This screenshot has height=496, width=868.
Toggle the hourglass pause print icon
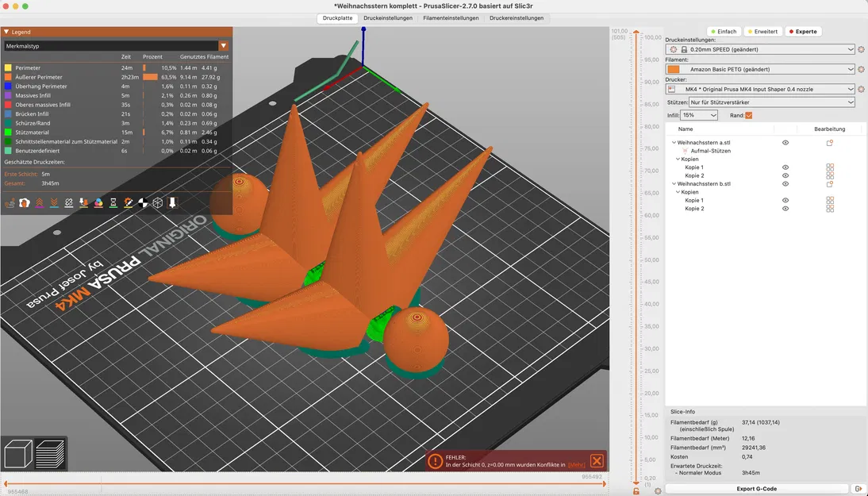pos(113,203)
